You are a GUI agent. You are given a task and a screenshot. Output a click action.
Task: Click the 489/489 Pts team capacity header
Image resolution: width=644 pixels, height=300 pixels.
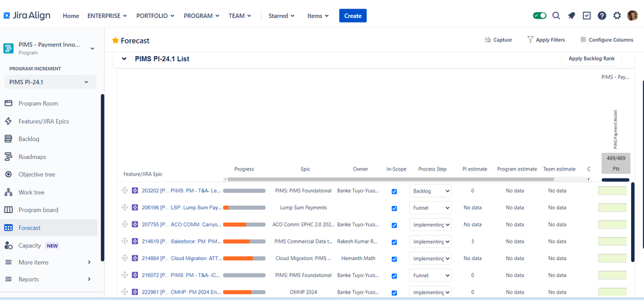click(x=616, y=164)
